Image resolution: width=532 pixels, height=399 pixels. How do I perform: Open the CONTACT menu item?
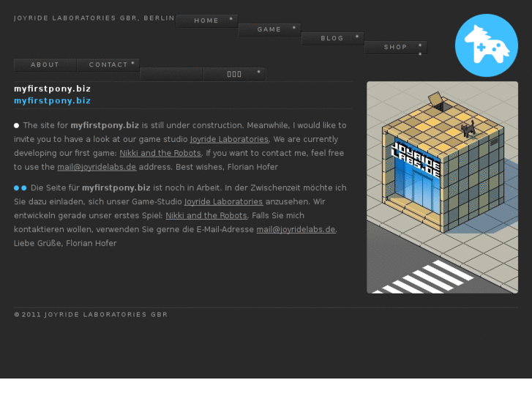tap(108, 65)
